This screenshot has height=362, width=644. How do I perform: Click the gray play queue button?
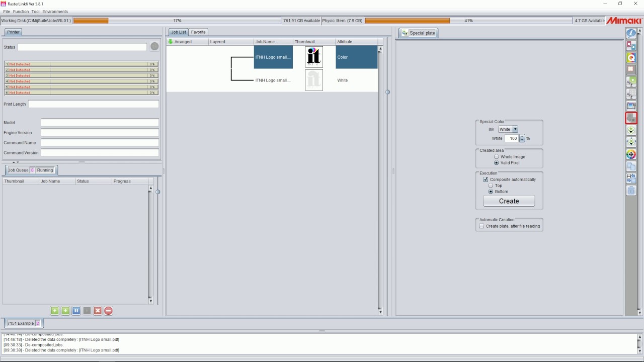[x=87, y=311]
